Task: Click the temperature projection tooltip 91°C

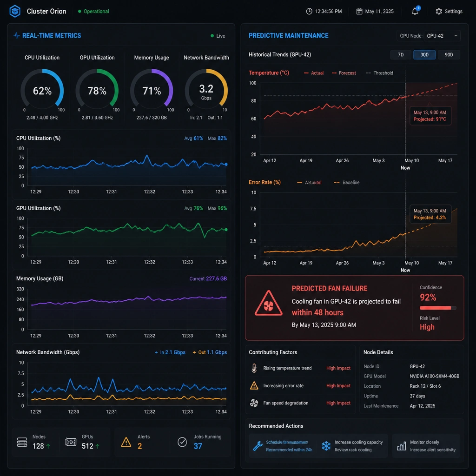Action: pyautogui.click(x=430, y=116)
